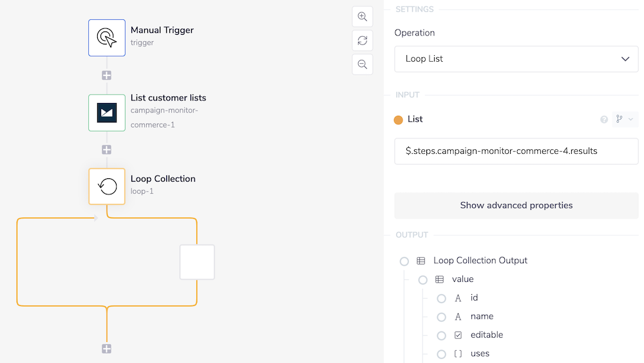Open the List input type branch dropdown
The width and height of the screenshot is (644, 363).
[x=624, y=119]
